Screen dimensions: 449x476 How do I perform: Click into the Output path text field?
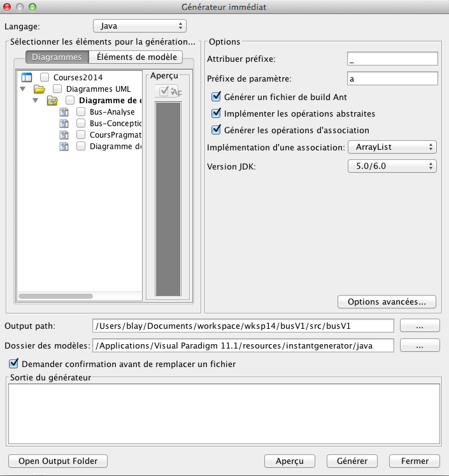click(x=243, y=326)
